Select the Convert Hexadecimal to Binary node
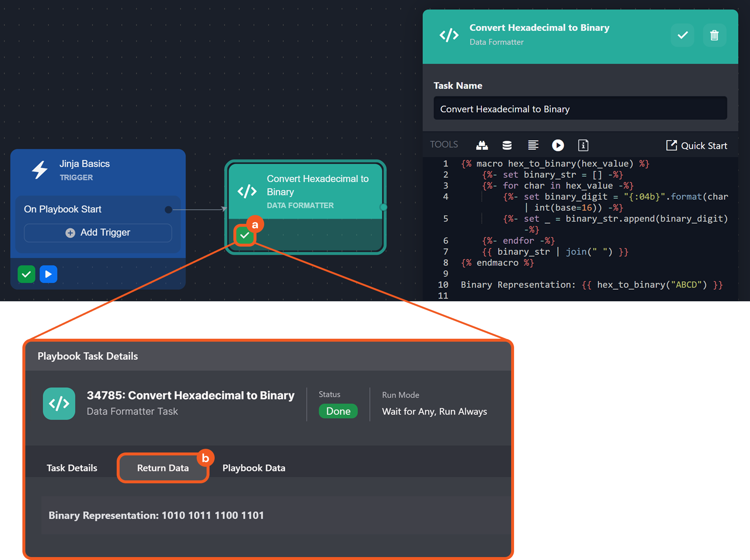 305,192
